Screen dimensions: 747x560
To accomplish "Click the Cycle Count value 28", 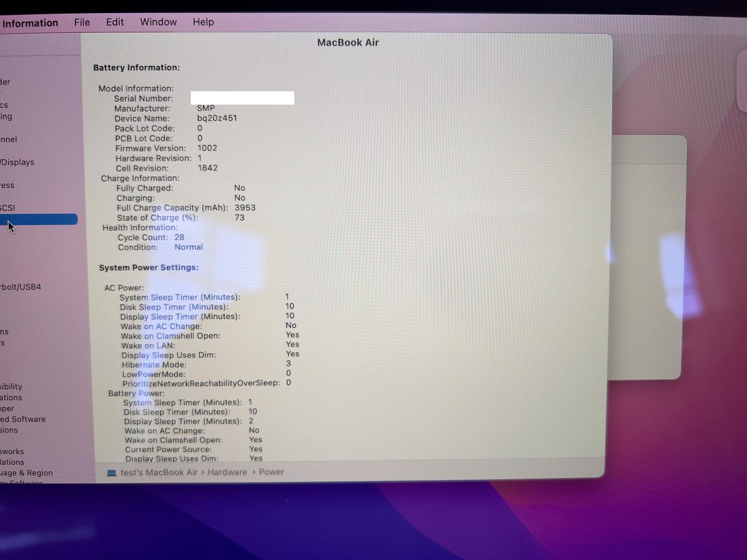I will click(x=179, y=237).
